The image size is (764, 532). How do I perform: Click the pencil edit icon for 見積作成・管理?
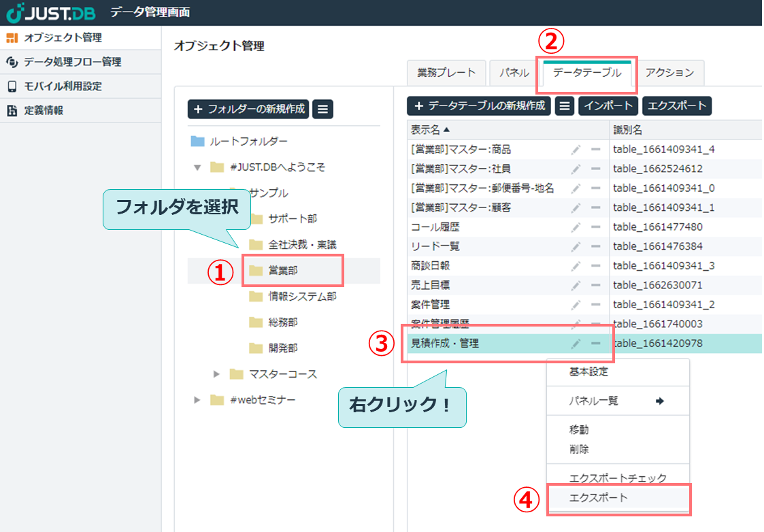tap(577, 344)
